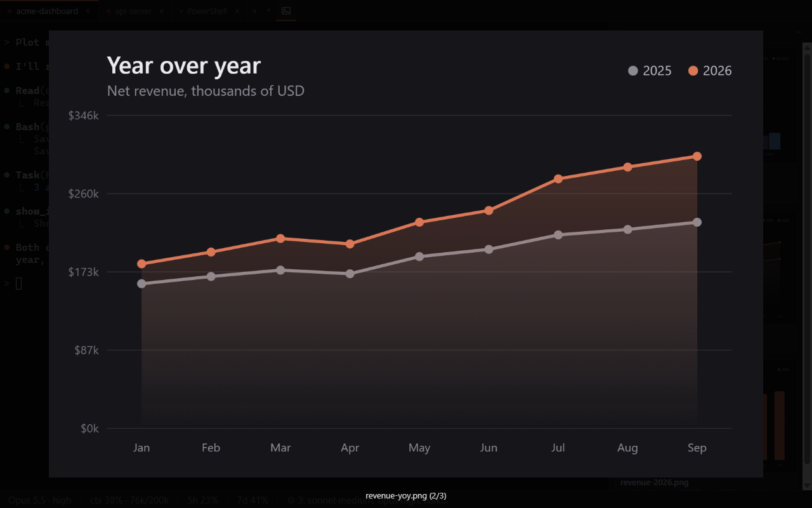Click the 2025 data point for May
Screen dimensions: 812x508
[x=419, y=257]
